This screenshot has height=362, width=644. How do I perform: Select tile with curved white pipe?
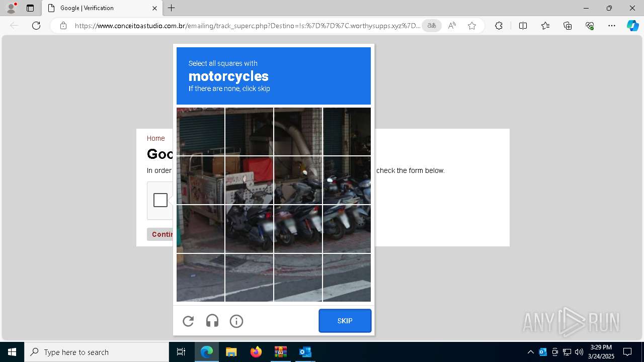(x=298, y=131)
